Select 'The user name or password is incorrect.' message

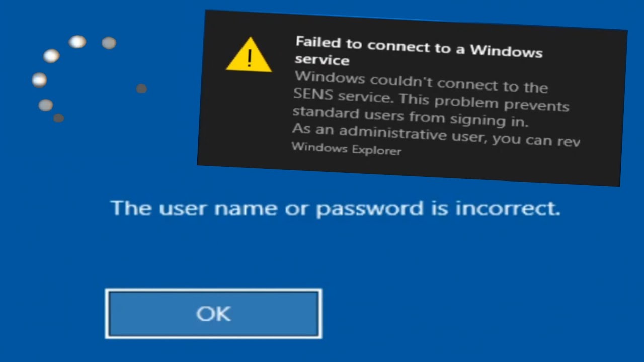point(335,208)
